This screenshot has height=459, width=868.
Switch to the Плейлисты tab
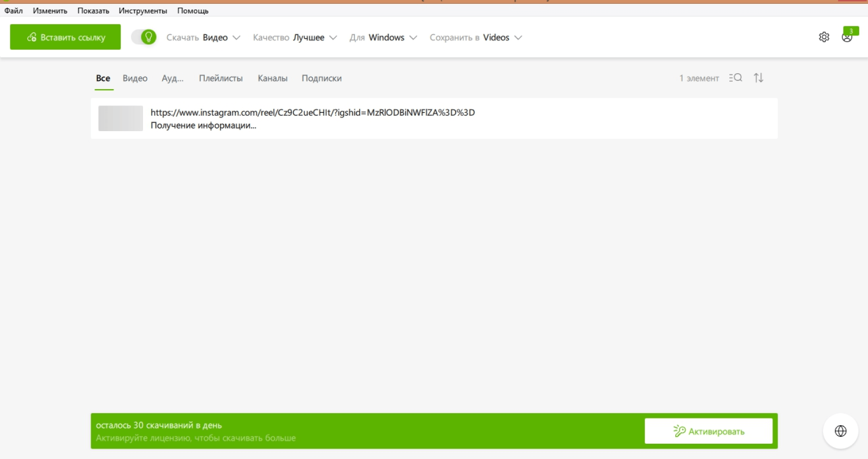point(221,79)
